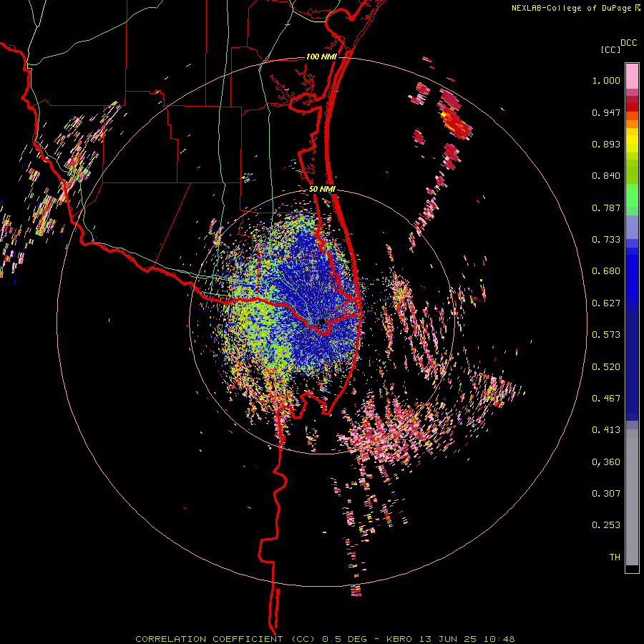The height and width of the screenshot is (644, 644).
Task: Pick the 0.627 scale label
Action: click(x=606, y=303)
